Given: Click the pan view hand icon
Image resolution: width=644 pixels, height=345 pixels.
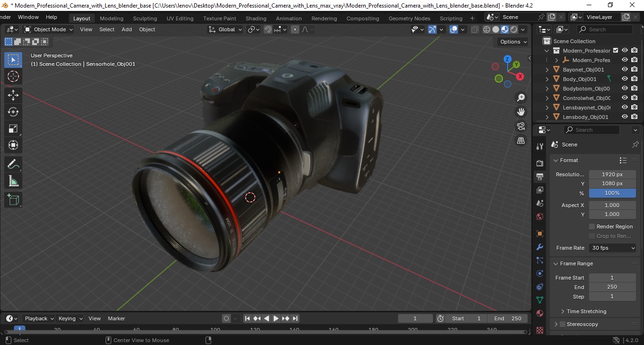Looking at the screenshot, I should [x=521, y=112].
